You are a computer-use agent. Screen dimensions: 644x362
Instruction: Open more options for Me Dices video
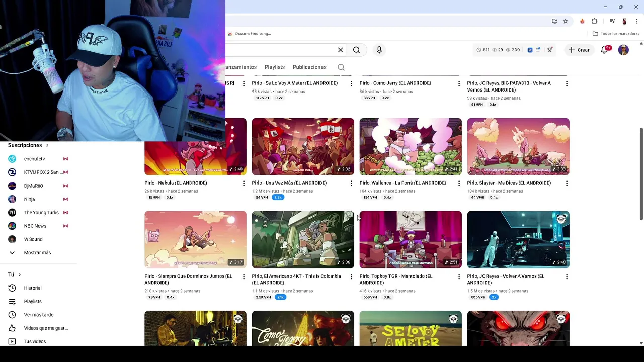(x=567, y=183)
